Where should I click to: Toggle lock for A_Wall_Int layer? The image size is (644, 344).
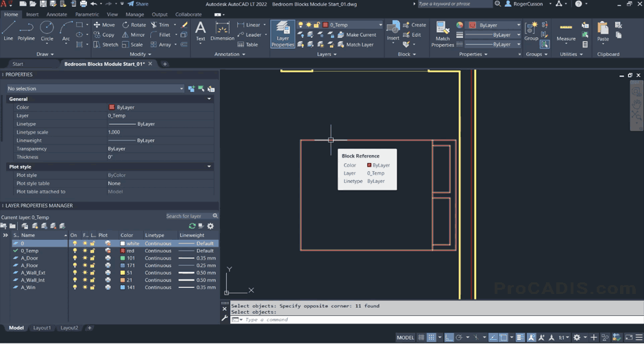pos(92,280)
